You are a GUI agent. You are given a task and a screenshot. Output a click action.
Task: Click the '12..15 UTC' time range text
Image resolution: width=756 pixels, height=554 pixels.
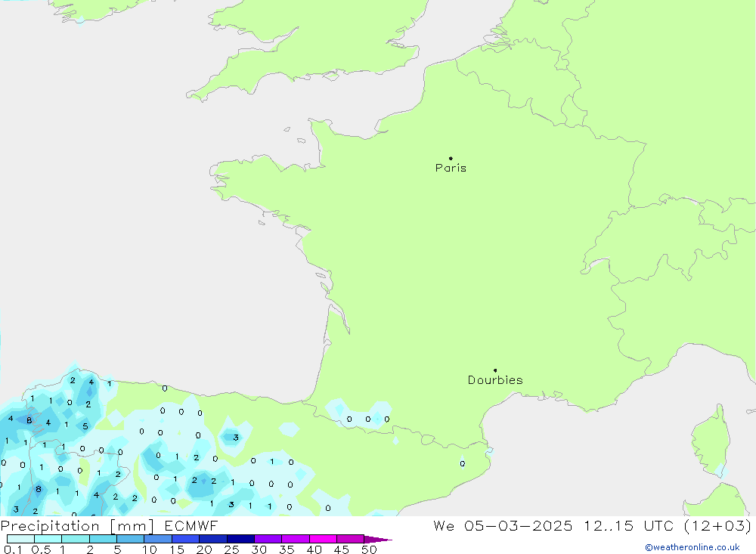click(x=628, y=525)
